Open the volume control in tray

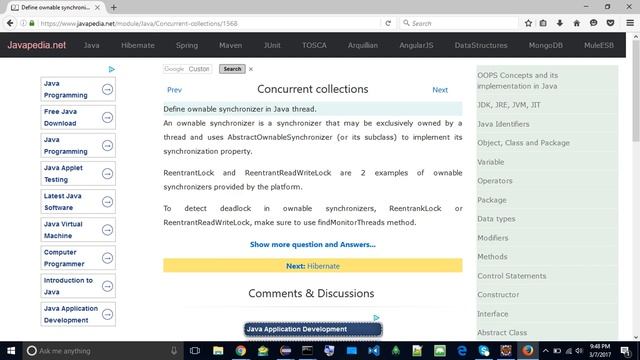point(579,351)
